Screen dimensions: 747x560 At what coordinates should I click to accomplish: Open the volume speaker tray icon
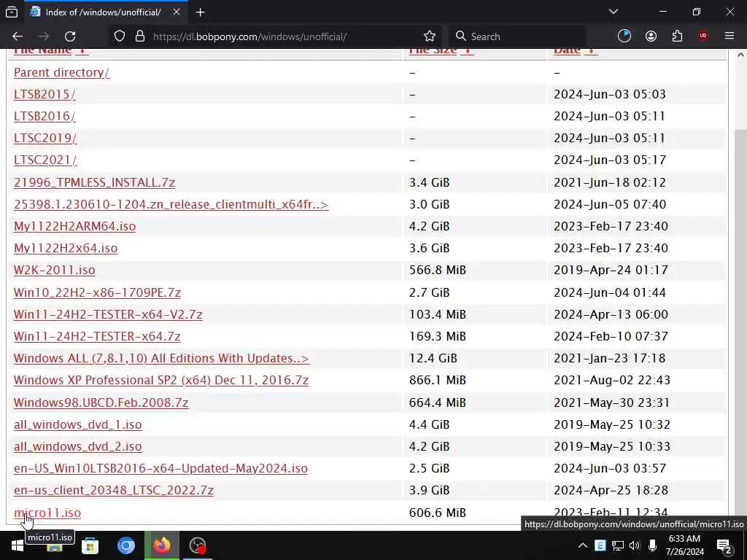pyautogui.click(x=635, y=545)
